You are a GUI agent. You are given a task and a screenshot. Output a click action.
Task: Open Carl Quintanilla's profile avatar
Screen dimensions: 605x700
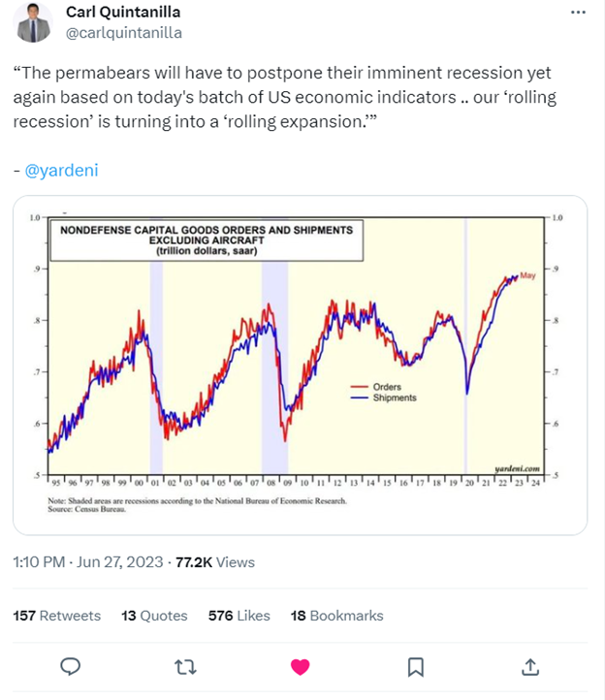point(33,21)
